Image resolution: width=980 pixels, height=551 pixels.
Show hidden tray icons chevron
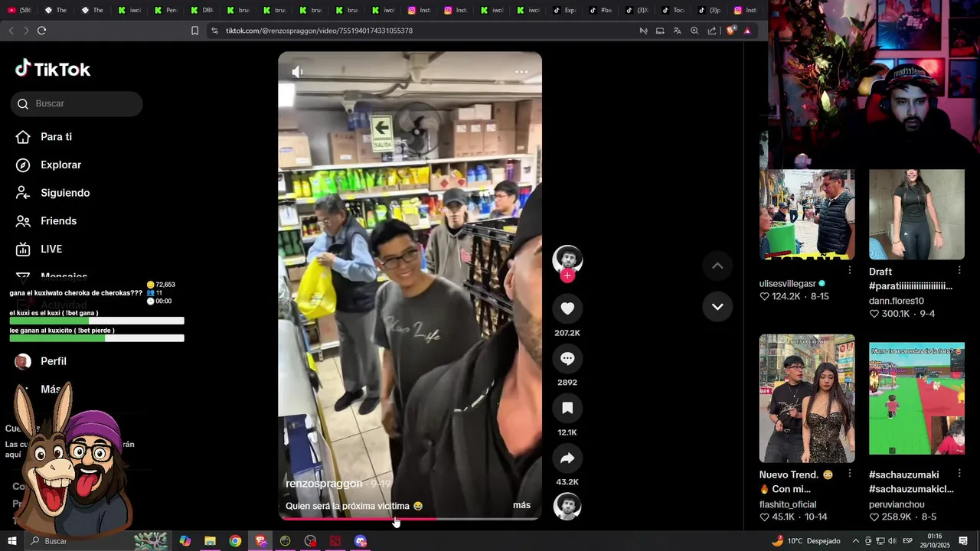[x=856, y=541]
